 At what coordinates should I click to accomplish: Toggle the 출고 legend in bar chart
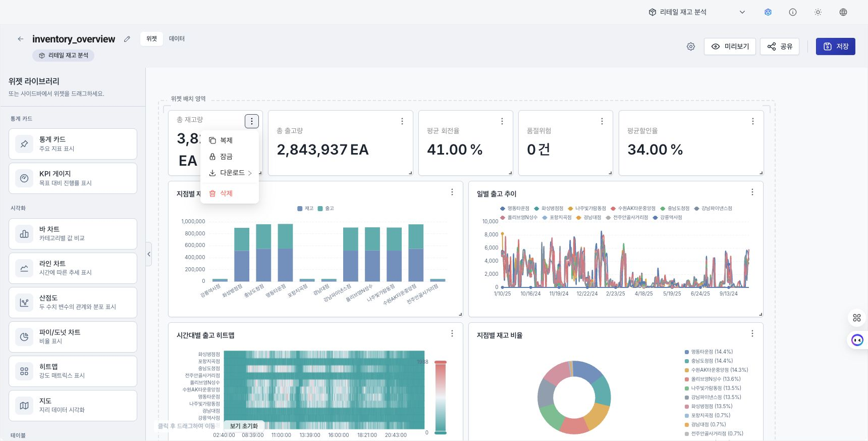[326, 209]
